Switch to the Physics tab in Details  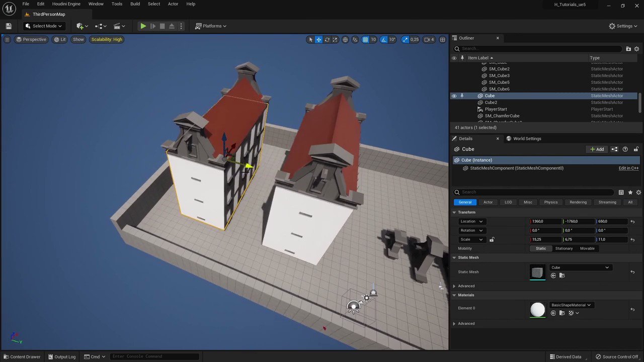pos(550,202)
